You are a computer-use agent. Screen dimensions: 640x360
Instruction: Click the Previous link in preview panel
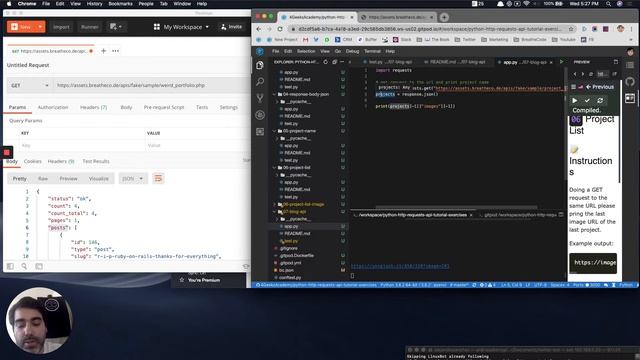click(x=600, y=87)
